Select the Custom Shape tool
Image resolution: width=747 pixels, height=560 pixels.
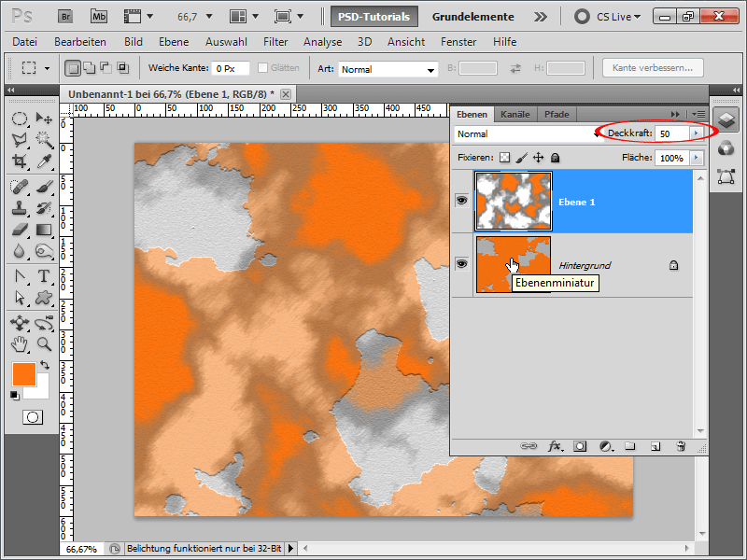tap(44, 298)
